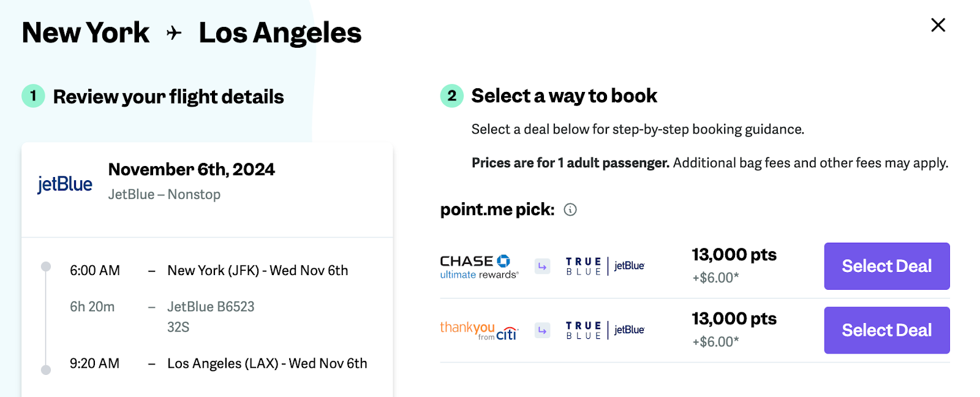Click the Los Angeles (LAX) arrival entry
The width and height of the screenshot is (980, 397).
click(x=267, y=363)
